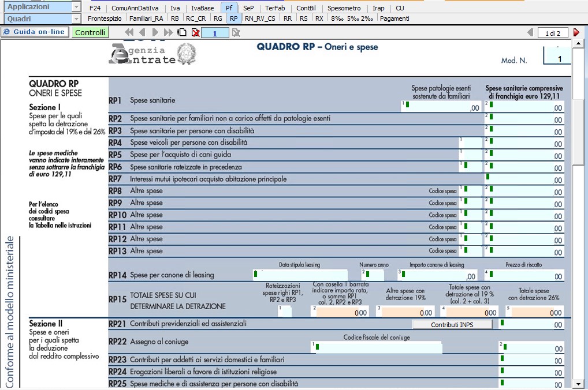588x390 pixels.
Task: Click RP7 interessi mutui ipotecari amount field
Action: pos(524,179)
